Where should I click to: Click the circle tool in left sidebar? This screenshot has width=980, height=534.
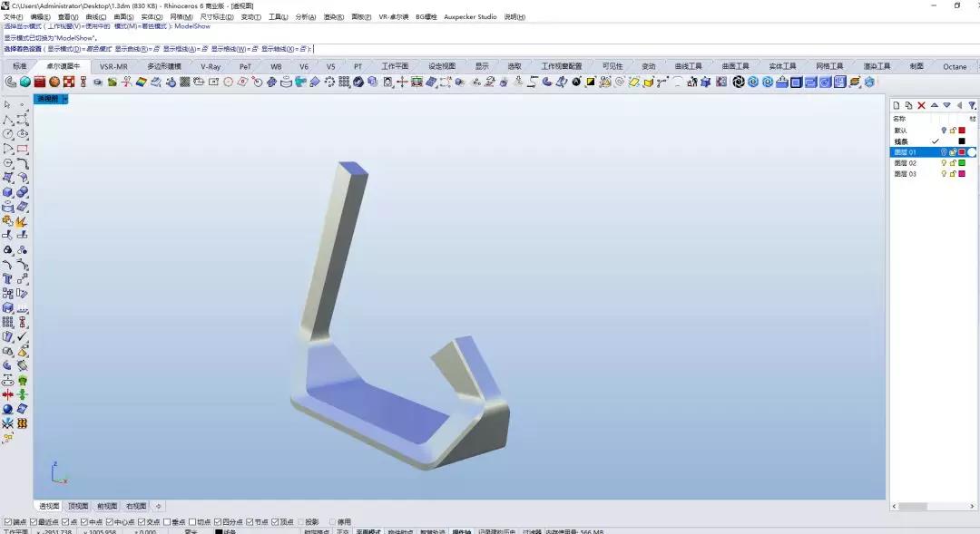tap(7, 133)
